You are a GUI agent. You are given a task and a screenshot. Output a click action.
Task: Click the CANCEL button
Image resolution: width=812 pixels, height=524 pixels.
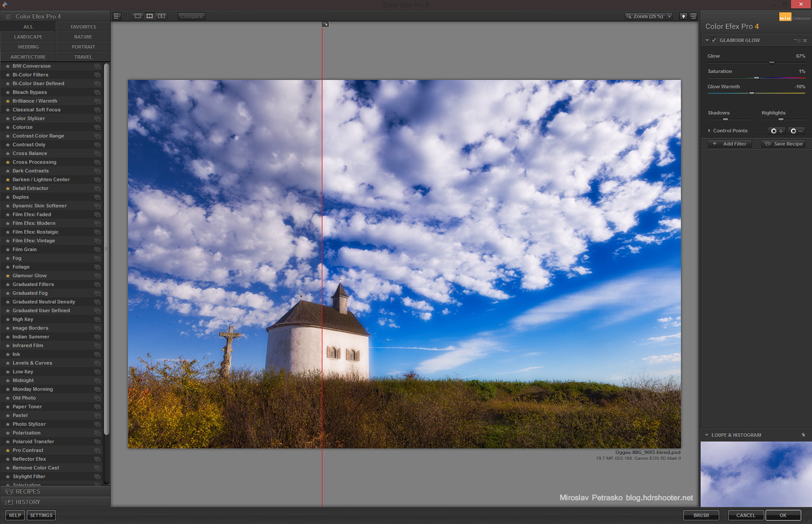[746, 515]
